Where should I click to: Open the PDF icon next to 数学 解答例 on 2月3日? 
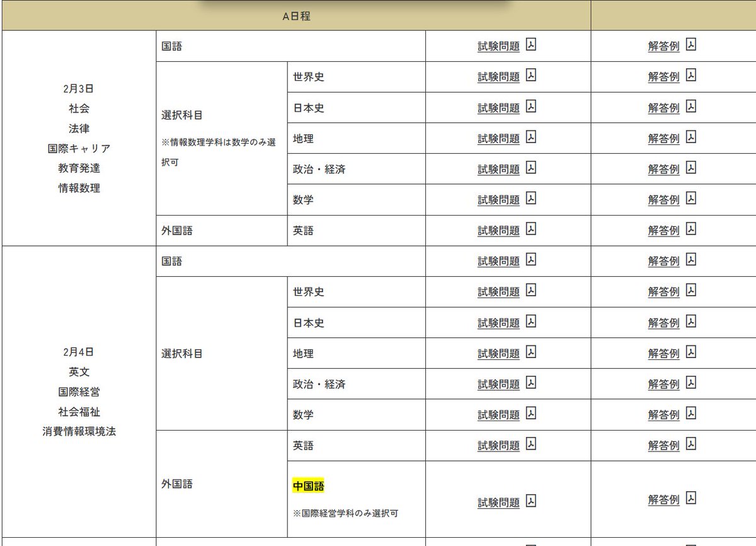pyautogui.click(x=692, y=200)
